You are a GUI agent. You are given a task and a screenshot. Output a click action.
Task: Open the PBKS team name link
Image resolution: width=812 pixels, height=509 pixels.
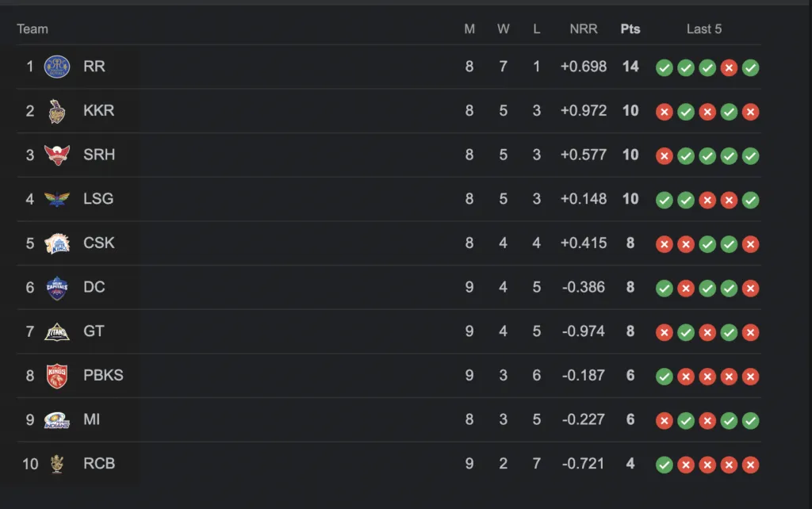tap(104, 375)
